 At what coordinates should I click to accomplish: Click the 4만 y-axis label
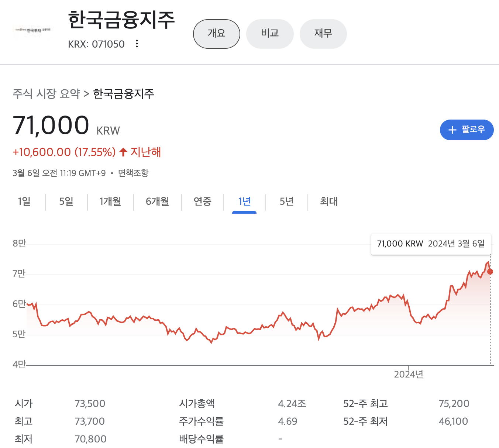(20, 364)
